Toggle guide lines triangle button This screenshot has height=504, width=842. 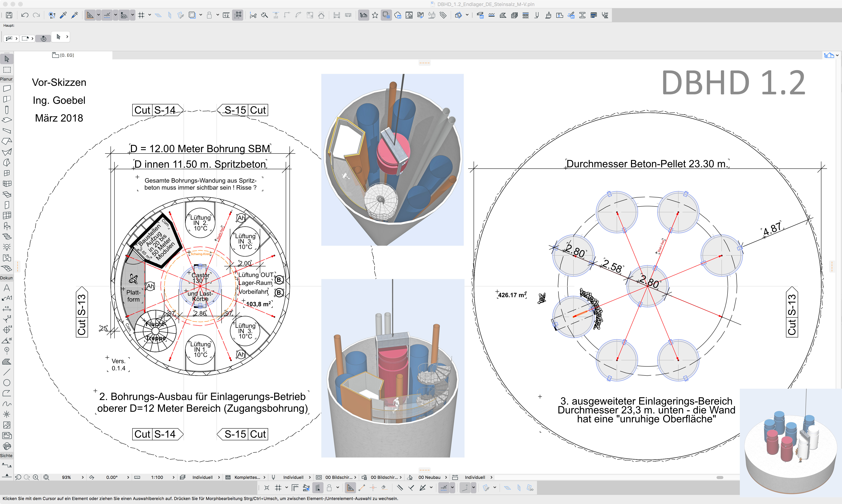point(90,15)
